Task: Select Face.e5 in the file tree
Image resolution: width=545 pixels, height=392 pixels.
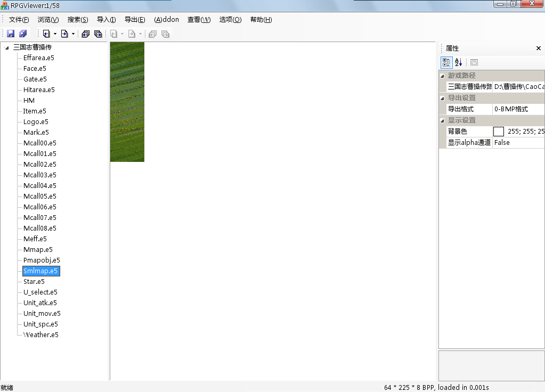Action: [x=35, y=69]
